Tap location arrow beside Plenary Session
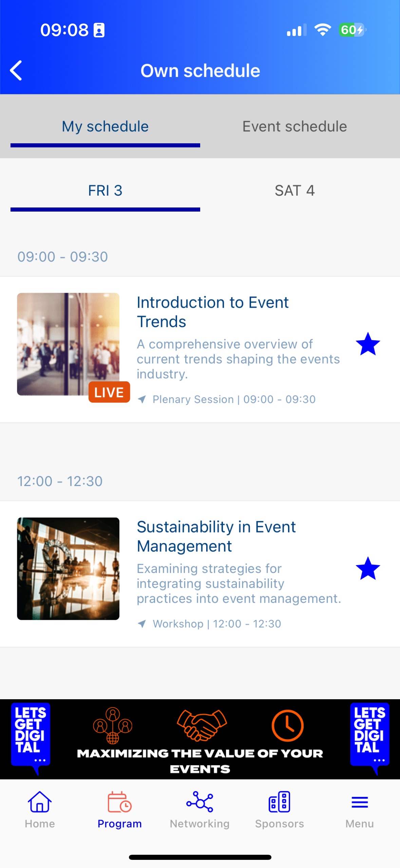Image resolution: width=400 pixels, height=868 pixels. point(142,399)
